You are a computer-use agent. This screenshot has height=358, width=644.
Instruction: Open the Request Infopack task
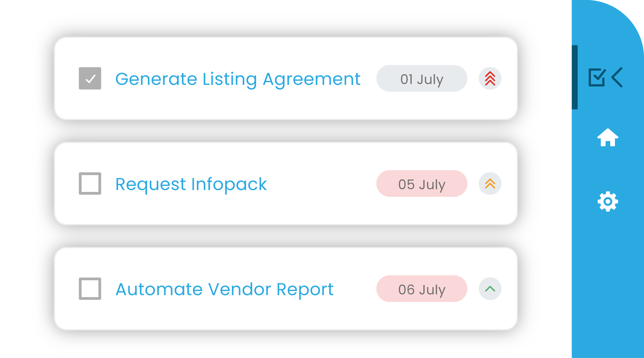(x=191, y=184)
